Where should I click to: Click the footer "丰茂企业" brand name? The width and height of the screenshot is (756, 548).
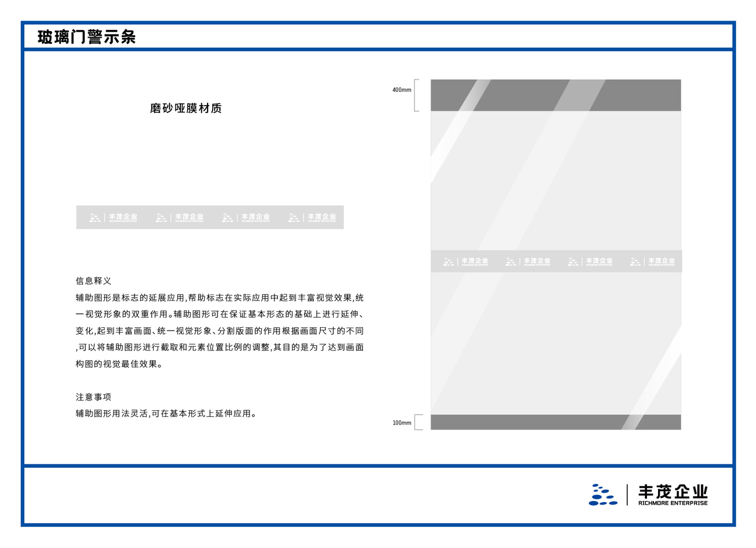click(x=673, y=492)
